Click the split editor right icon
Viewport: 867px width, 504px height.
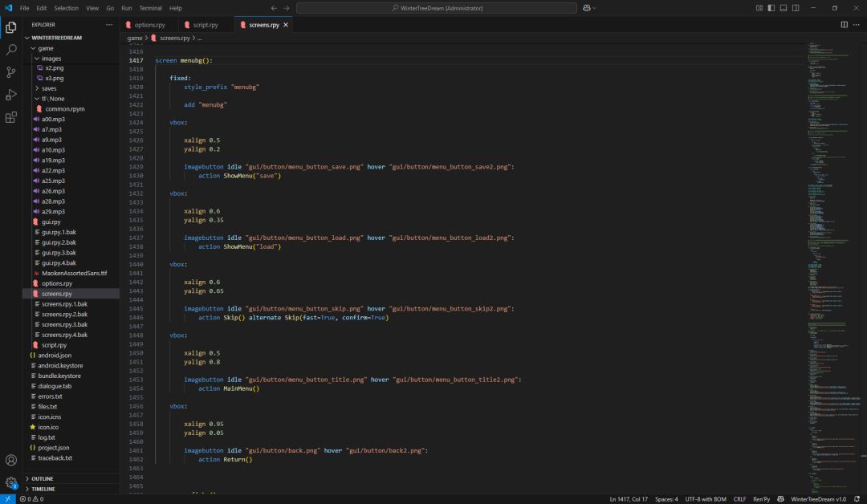[844, 25]
